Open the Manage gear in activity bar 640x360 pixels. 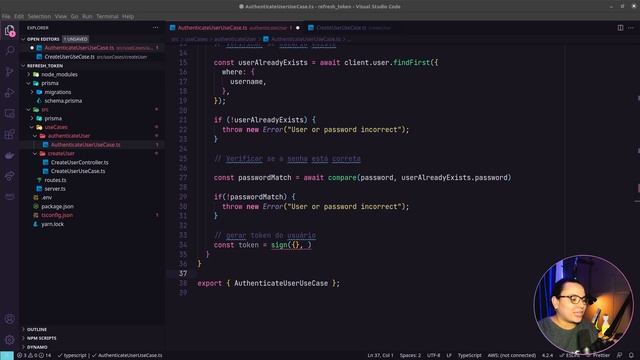pos(9,339)
